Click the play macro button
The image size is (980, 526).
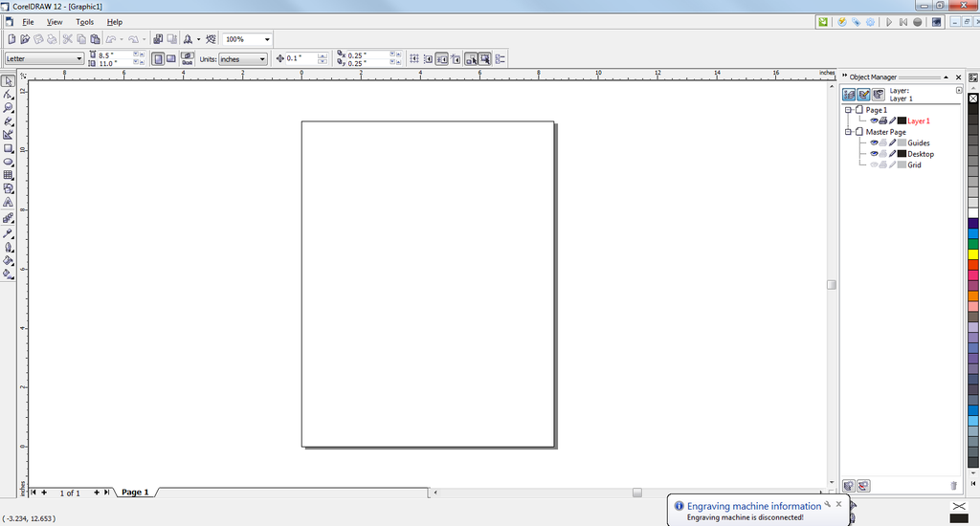(889, 22)
